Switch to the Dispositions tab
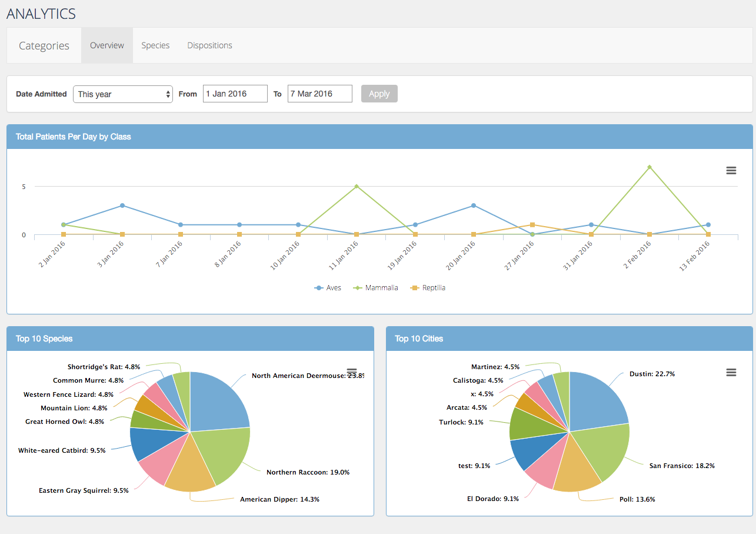 tap(209, 45)
